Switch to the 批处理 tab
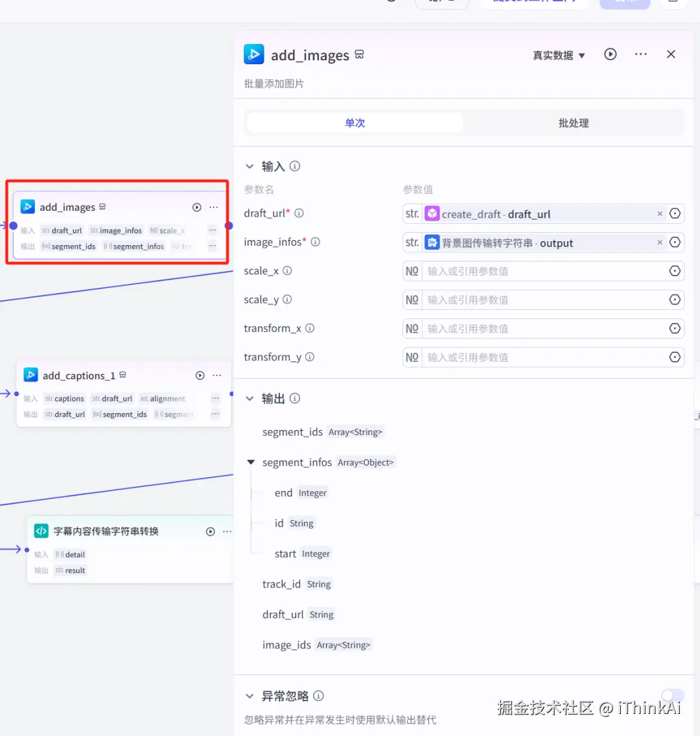700x736 pixels. coord(573,123)
